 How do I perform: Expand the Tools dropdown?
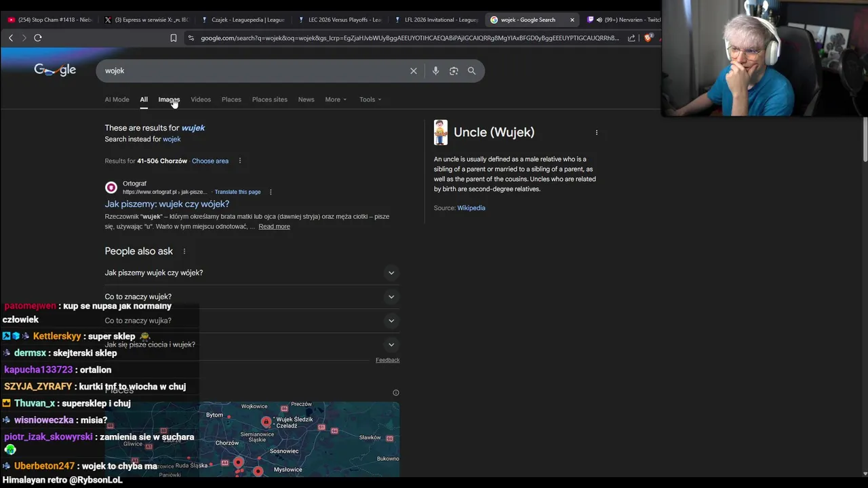pyautogui.click(x=370, y=100)
